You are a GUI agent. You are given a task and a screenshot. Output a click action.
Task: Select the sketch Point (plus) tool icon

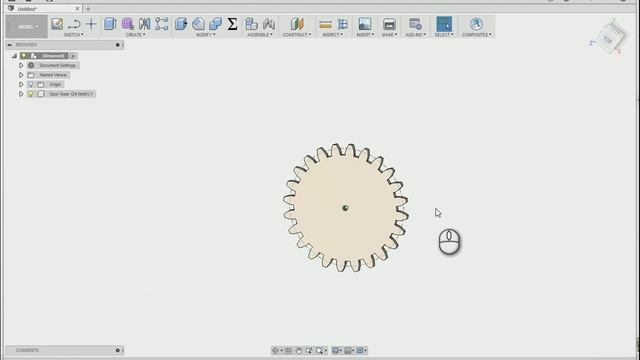pyautogui.click(x=91, y=24)
